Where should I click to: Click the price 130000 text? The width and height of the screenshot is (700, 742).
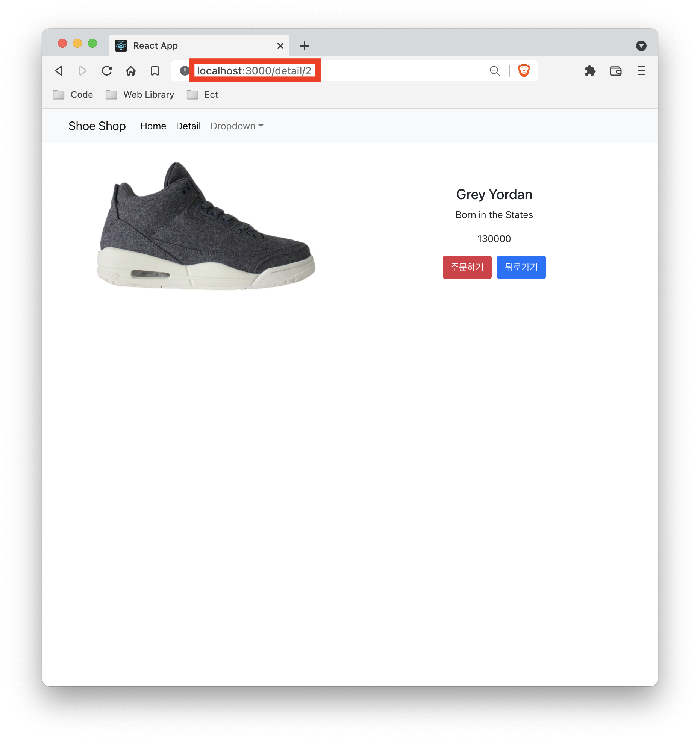pyautogui.click(x=494, y=239)
